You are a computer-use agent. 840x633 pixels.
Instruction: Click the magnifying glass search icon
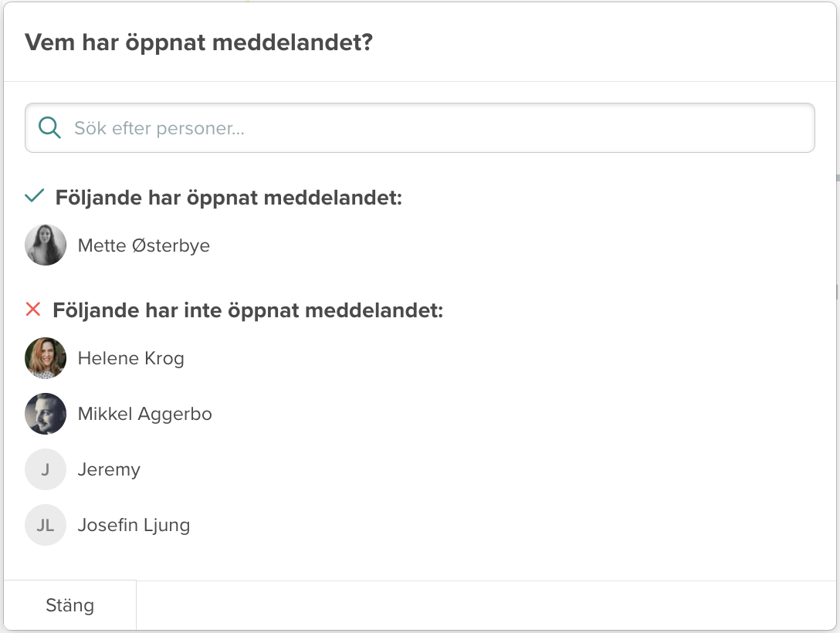49,128
